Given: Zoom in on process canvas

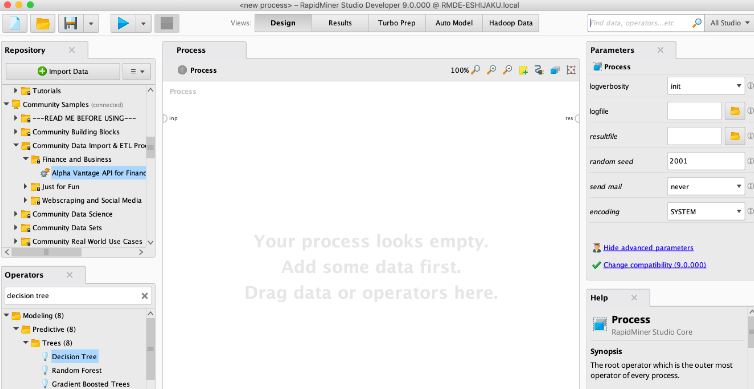Looking at the screenshot, I should tap(491, 70).
